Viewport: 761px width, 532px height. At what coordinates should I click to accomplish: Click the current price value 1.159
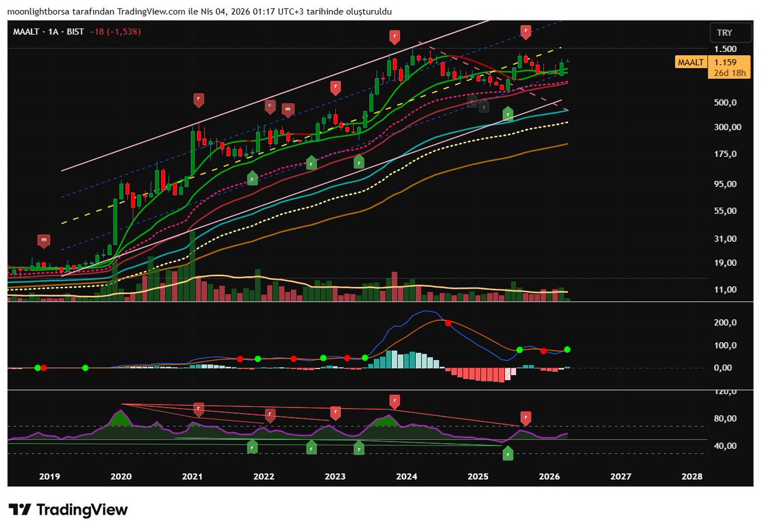(725, 62)
